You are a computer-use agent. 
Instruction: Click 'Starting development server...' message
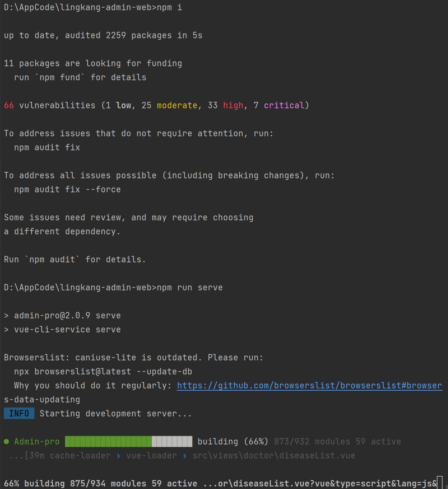[x=116, y=414]
